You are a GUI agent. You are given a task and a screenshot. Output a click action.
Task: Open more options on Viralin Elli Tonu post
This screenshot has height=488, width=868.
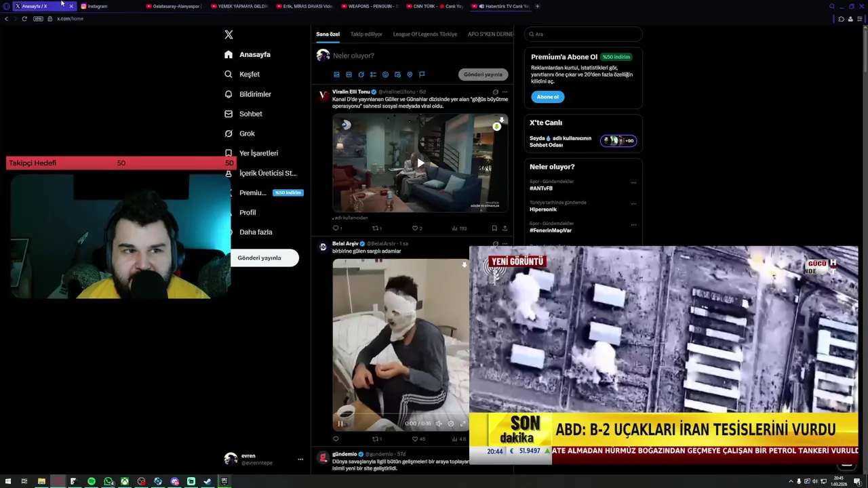pyautogui.click(x=505, y=91)
